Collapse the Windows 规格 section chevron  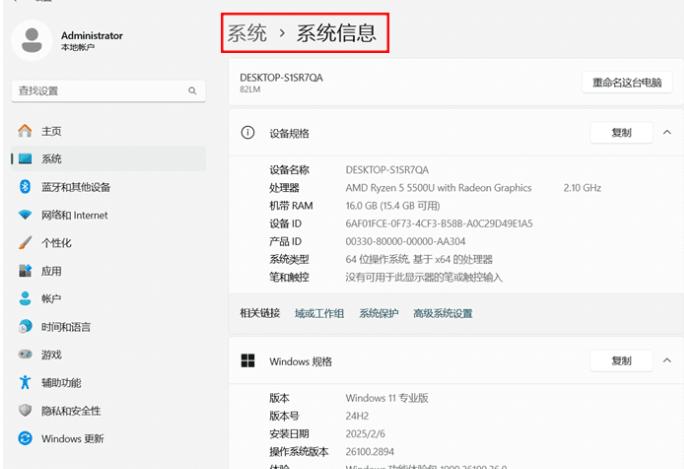[667, 360]
